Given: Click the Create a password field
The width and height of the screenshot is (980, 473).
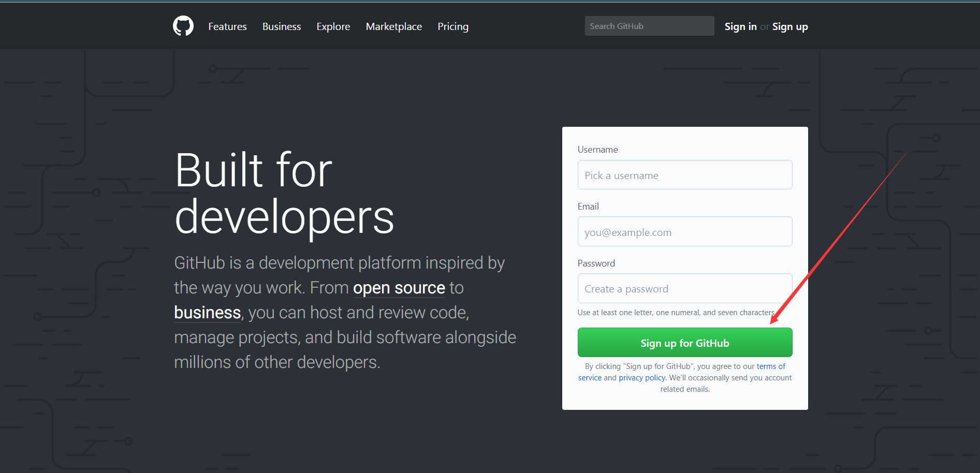Looking at the screenshot, I should click(x=685, y=288).
